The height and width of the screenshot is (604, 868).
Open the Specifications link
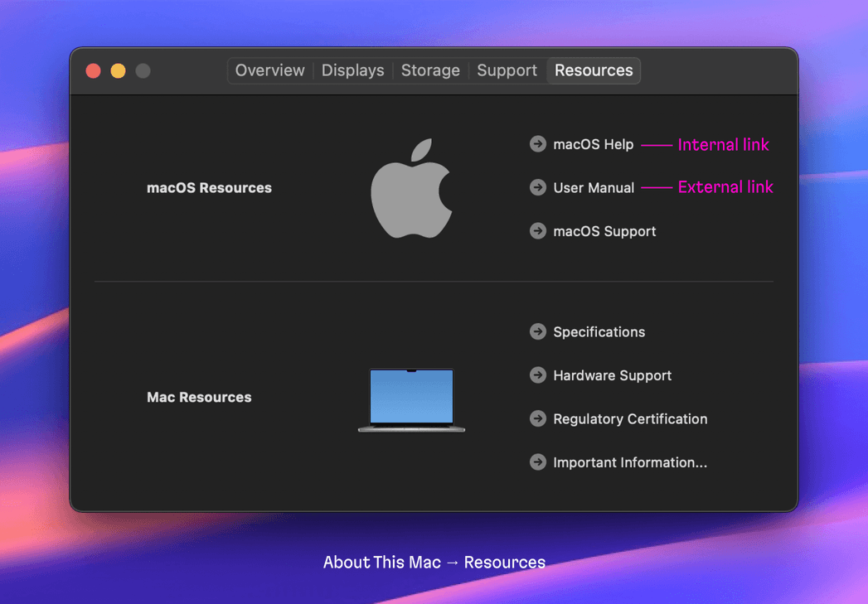pos(599,332)
